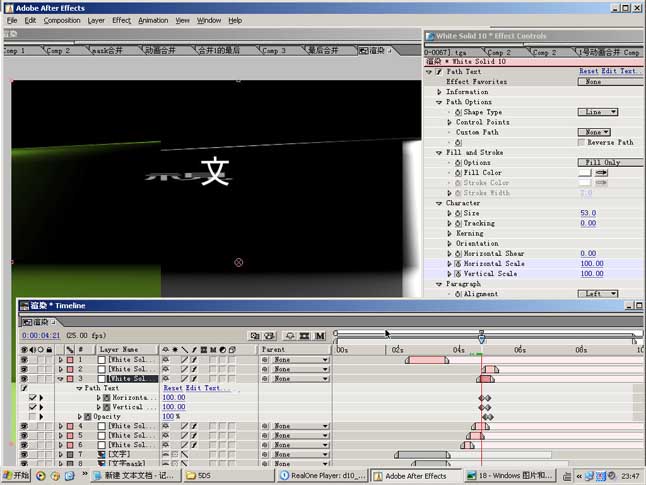The width and height of the screenshot is (646, 485).
Task: Open the RealOne Player taskbar button
Action: click(x=322, y=476)
